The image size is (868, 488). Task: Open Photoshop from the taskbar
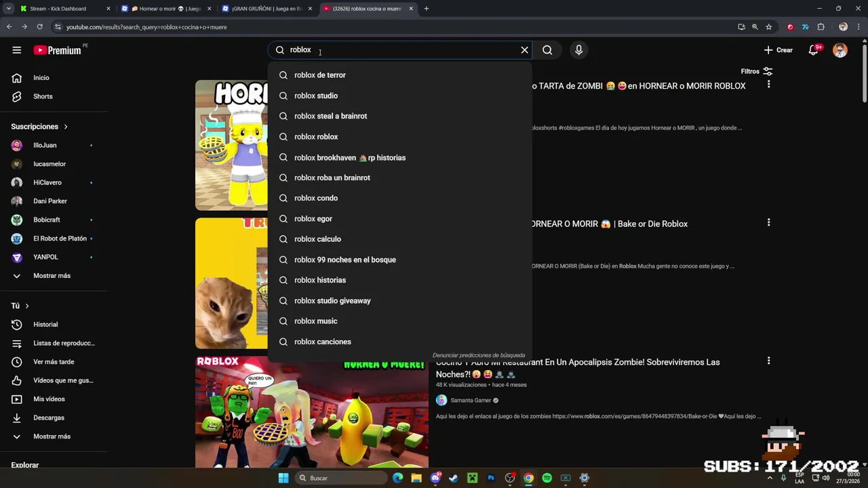pyautogui.click(x=491, y=478)
